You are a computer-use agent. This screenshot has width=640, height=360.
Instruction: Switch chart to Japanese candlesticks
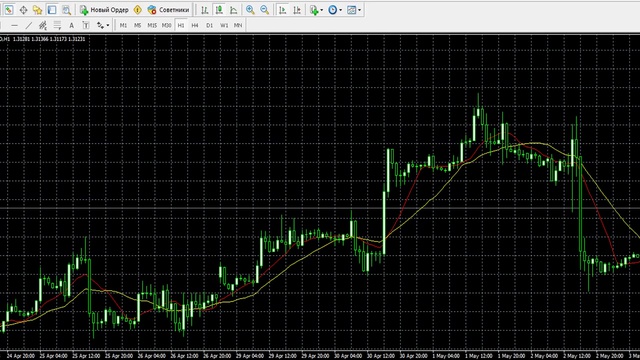[x=219, y=10]
